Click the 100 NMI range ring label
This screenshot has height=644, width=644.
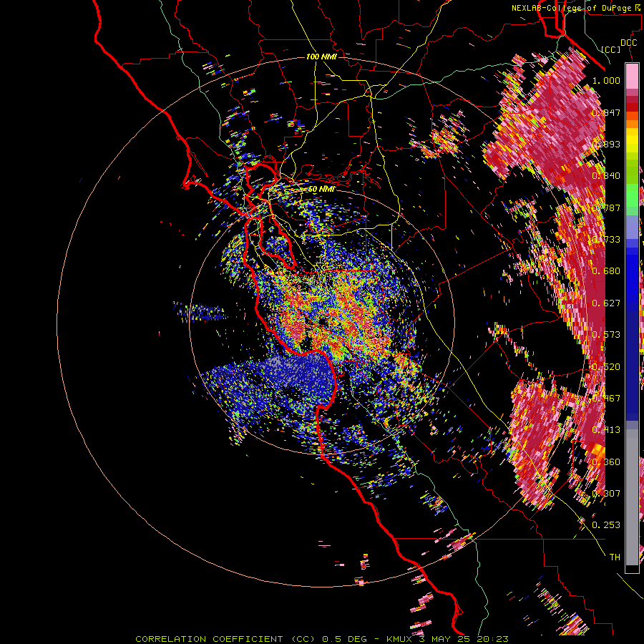tap(321, 57)
